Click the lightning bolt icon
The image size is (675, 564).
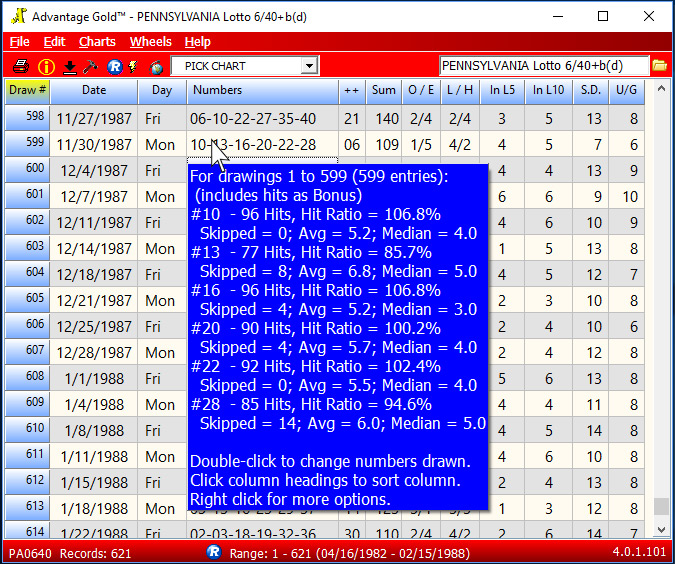133,67
